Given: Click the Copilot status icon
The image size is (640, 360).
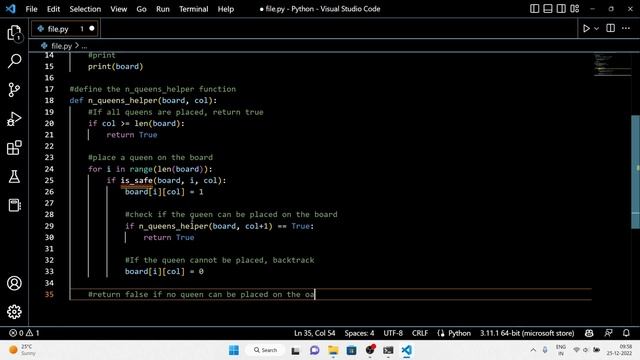Looking at the screenshot, I should 589,333.
